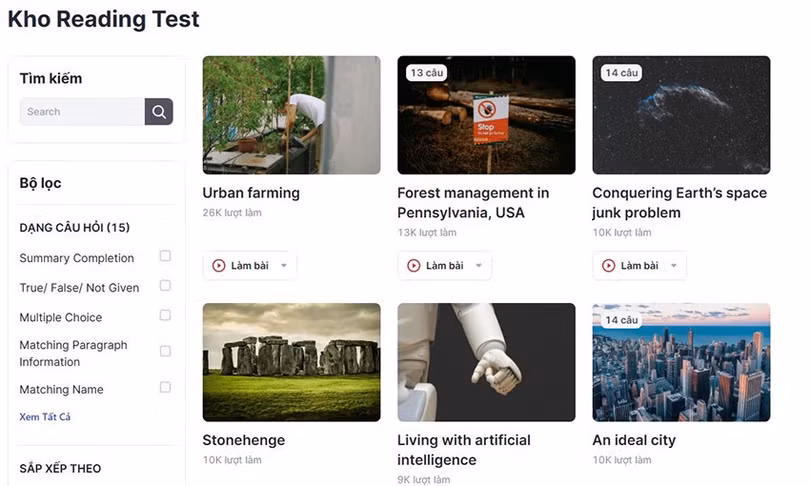Expand the Làm bài dropdown for Urban farming
Screen dimensions: 810x486
point(284,265)
